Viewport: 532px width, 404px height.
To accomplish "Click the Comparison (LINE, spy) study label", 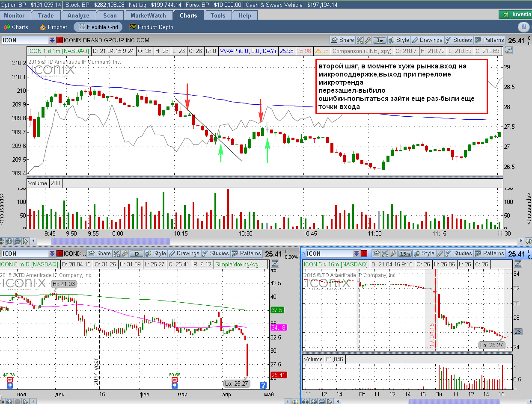I will pos(362,50).
